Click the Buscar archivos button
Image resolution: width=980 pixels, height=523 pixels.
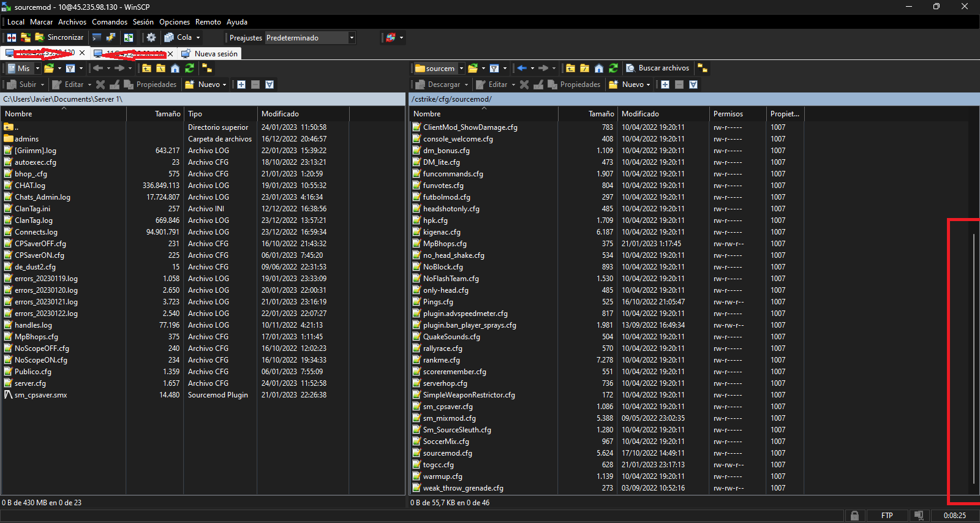tap(657, 68)
